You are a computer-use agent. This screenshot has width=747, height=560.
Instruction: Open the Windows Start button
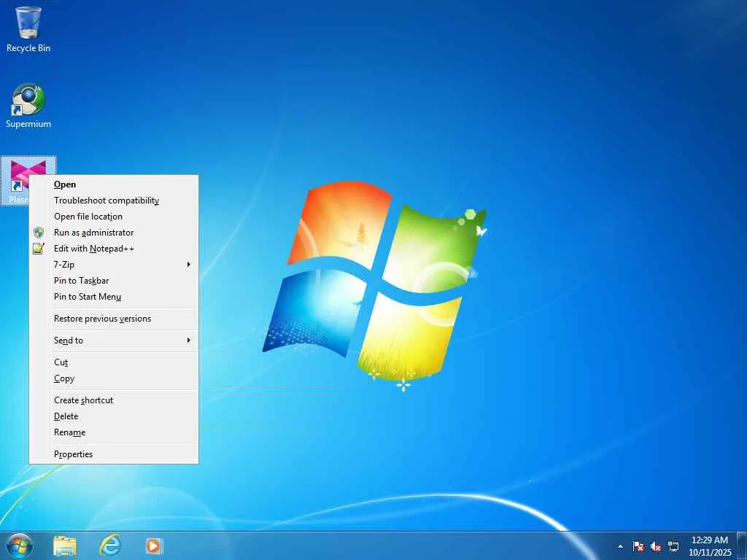[x=20, y=545]
